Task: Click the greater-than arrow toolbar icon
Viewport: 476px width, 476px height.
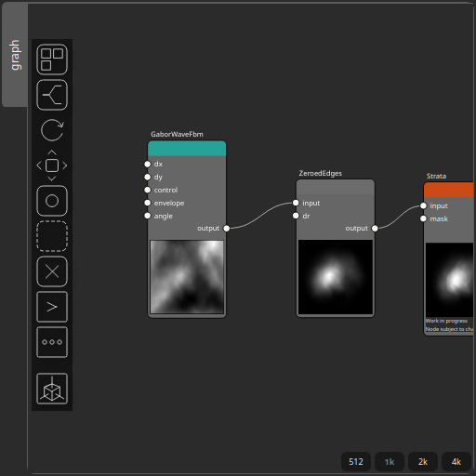Action: tap(52, 307)
